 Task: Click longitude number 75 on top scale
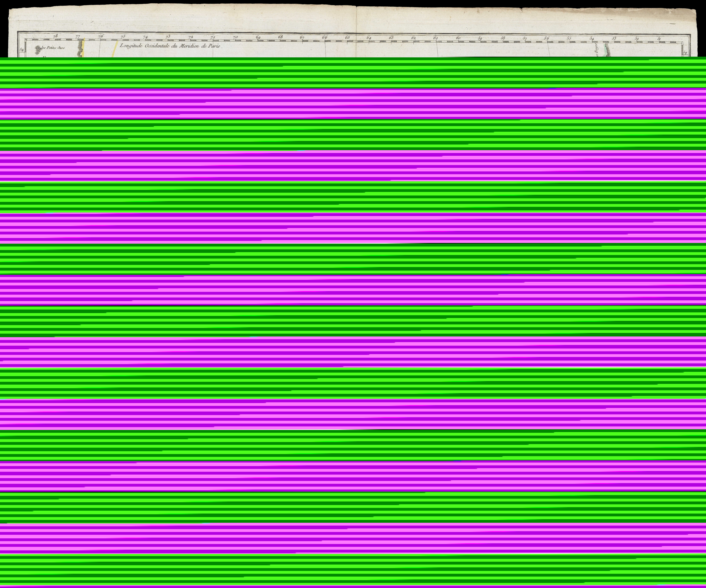coord(123,37)
